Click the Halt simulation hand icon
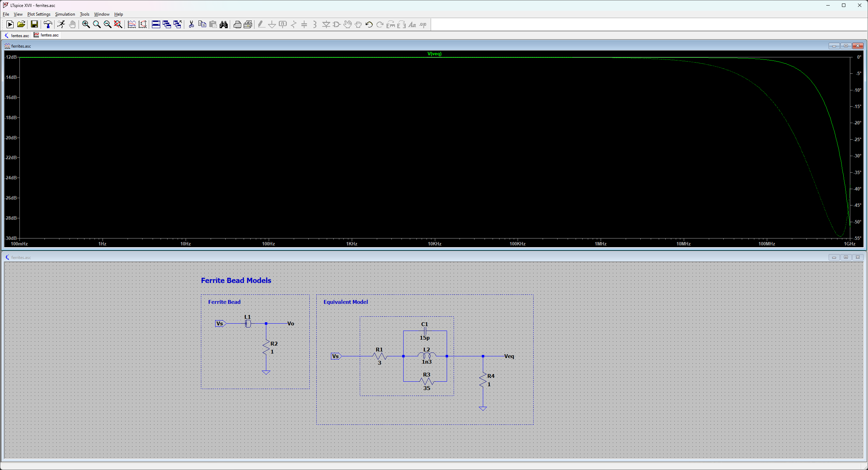 click(x=72, y=24)
